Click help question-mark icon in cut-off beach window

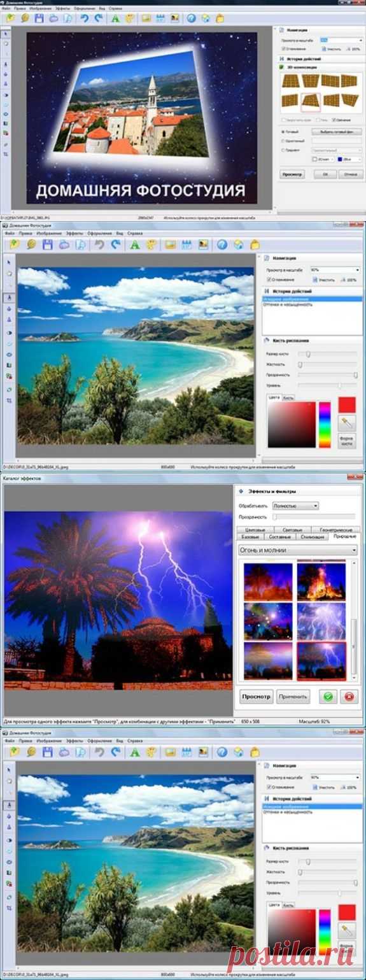pos(222,752)
